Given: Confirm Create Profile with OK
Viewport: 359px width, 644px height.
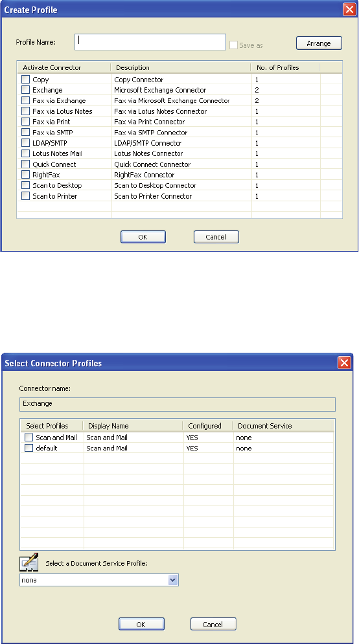Looking at the screenshot, I should point(143,237).
